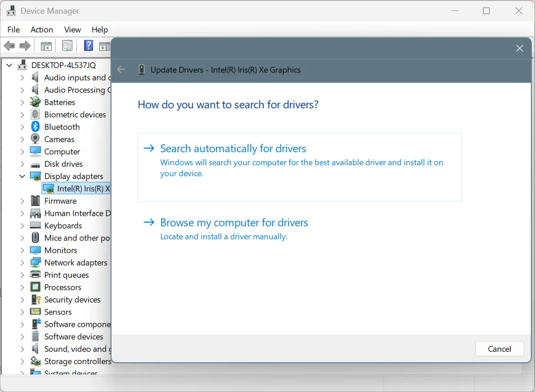The width and height of the screenshot is (535, 392).
Task: Select the Human Interface Devices tree item label
Action: point(77,213)
